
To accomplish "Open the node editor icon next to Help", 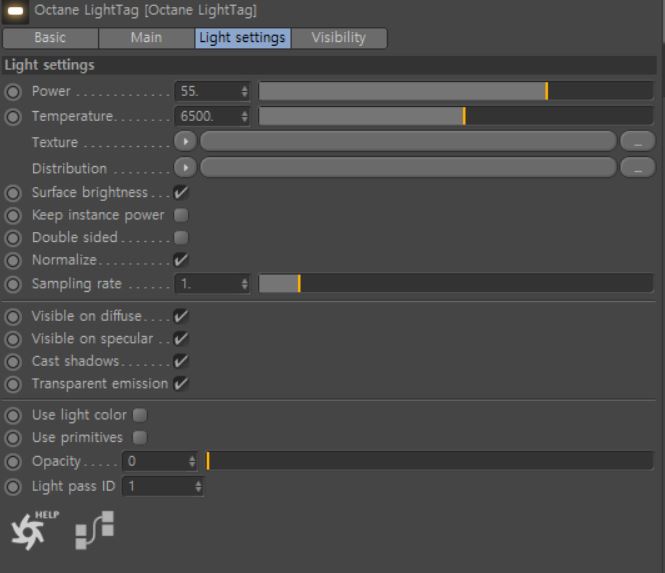I will tap(95, 530).
